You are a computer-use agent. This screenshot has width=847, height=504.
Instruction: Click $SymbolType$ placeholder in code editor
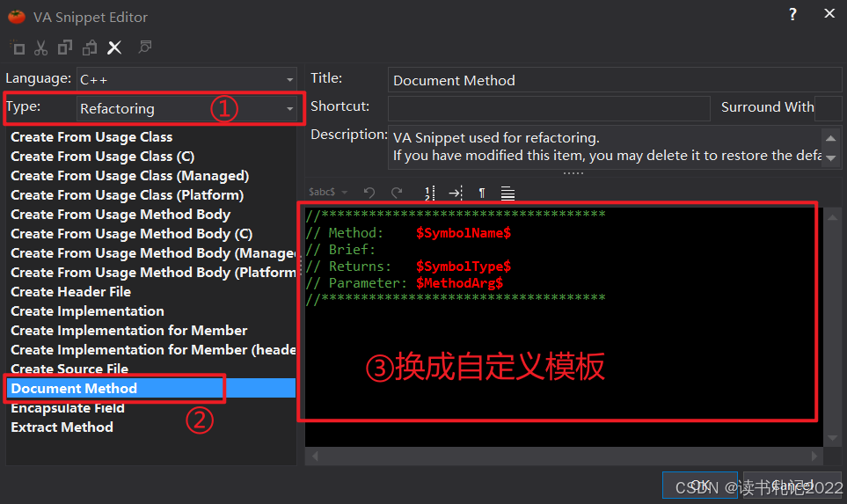(463, 267)
